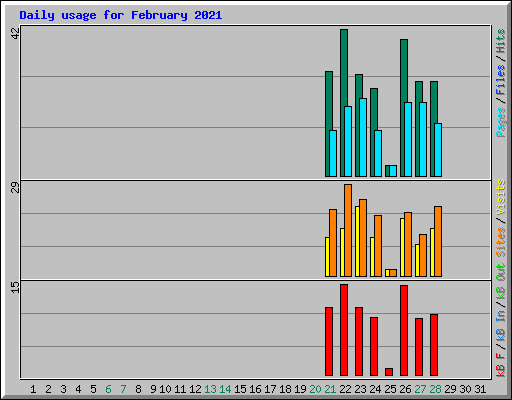Click the cyan pages bar for day 27
Viewport: 512px width, 400px height.
pyautogui.click(x=423, y=139)
